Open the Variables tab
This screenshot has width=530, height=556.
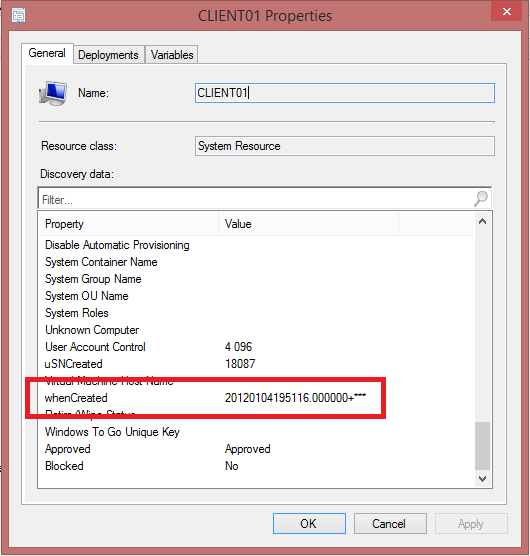pyautogui.click(x=172, y=55)
